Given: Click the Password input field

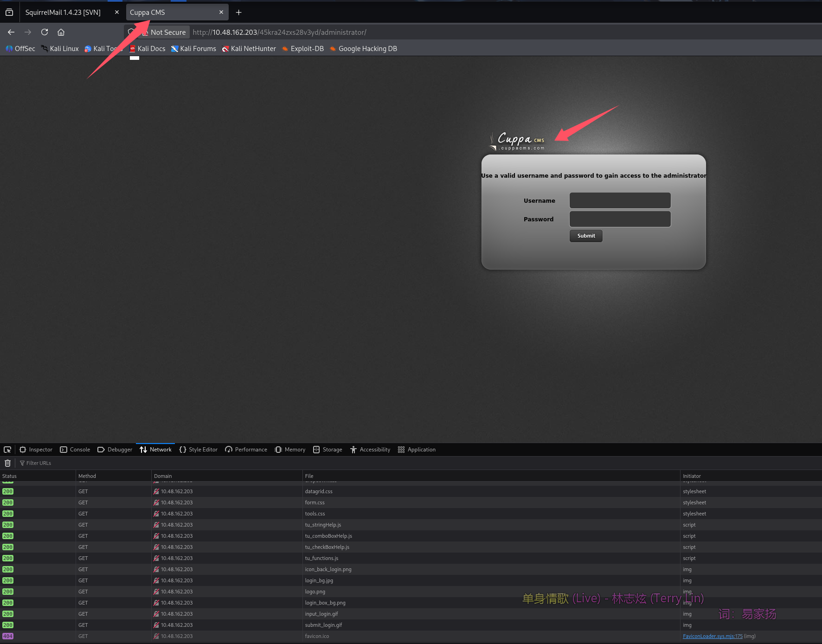Looking at the screenshot, I should click(x=620, y=219).
